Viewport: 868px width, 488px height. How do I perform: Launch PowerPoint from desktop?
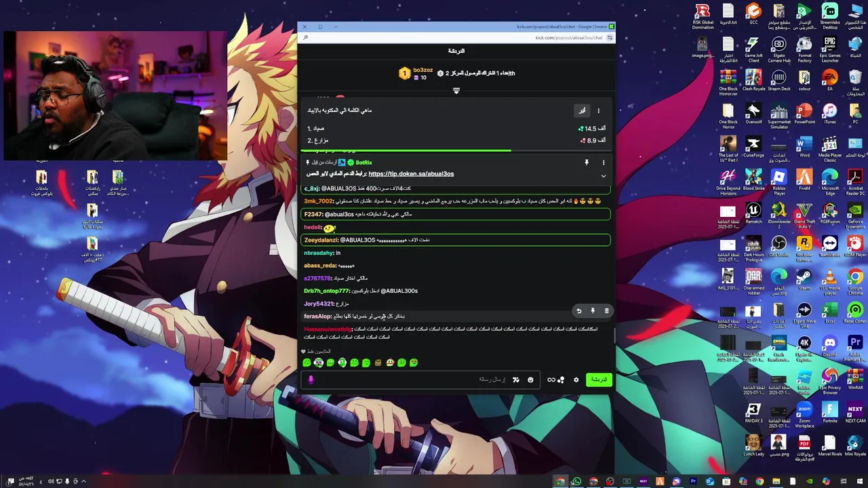tap(804, 113)
